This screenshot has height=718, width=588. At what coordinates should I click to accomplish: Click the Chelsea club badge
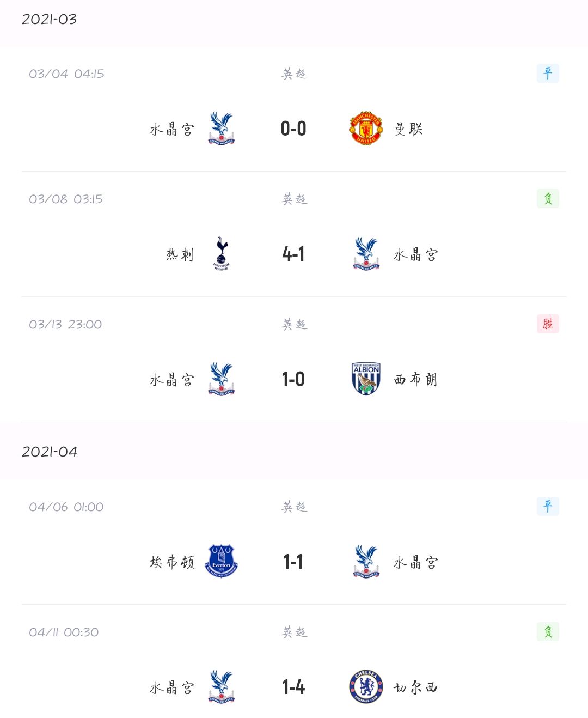[x=366, y=687]
